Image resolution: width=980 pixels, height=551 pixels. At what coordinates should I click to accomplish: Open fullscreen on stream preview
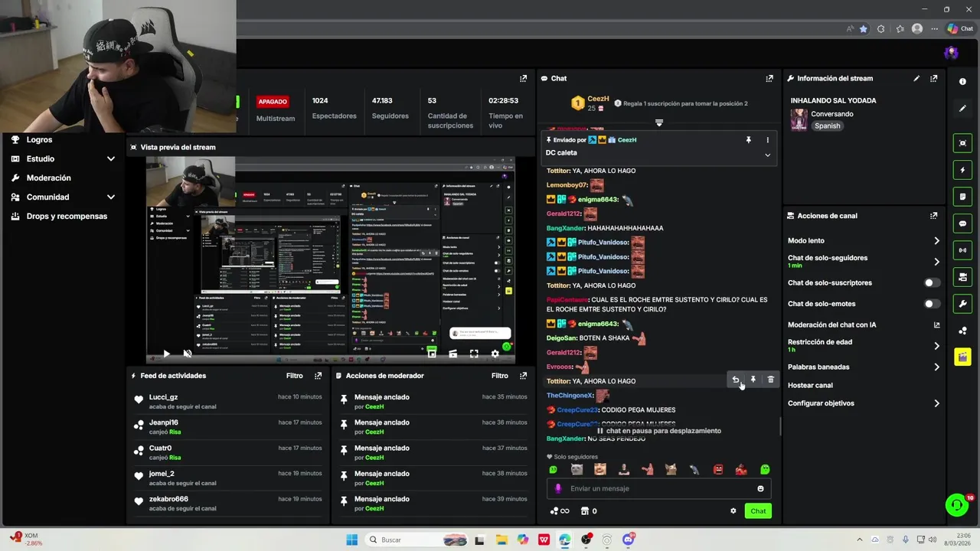474,354
